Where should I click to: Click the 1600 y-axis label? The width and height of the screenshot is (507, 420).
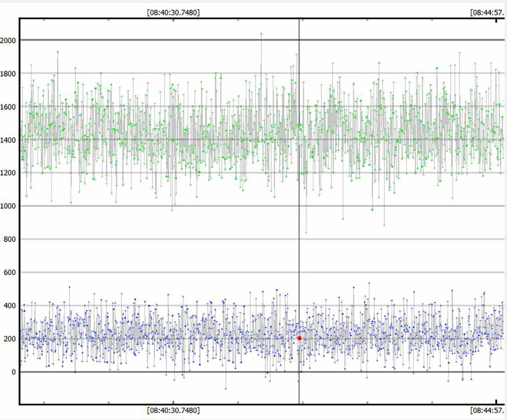point(8,107)
